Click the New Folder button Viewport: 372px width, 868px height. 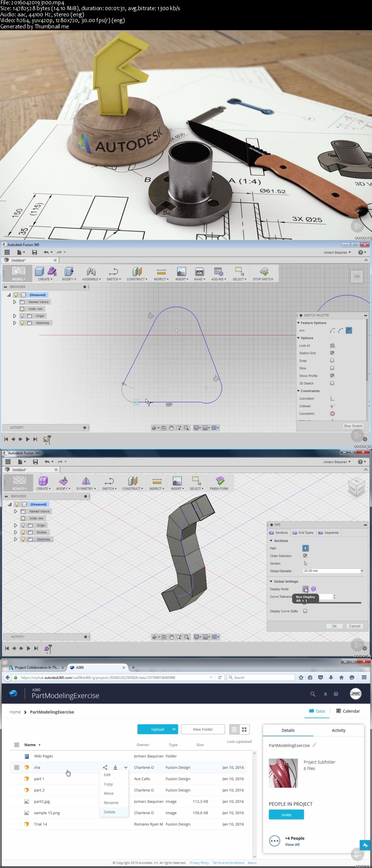pyautogui.click(x=203, y=729)
